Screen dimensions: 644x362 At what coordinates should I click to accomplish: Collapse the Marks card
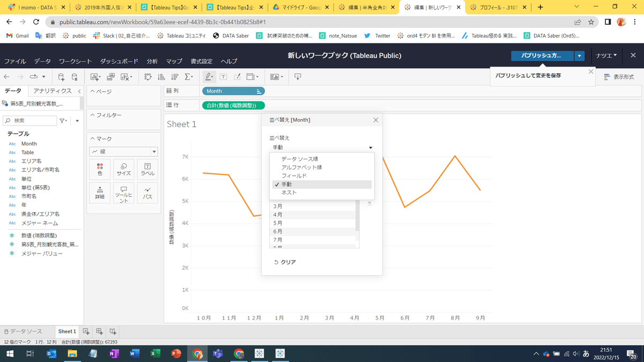point(92,139)
